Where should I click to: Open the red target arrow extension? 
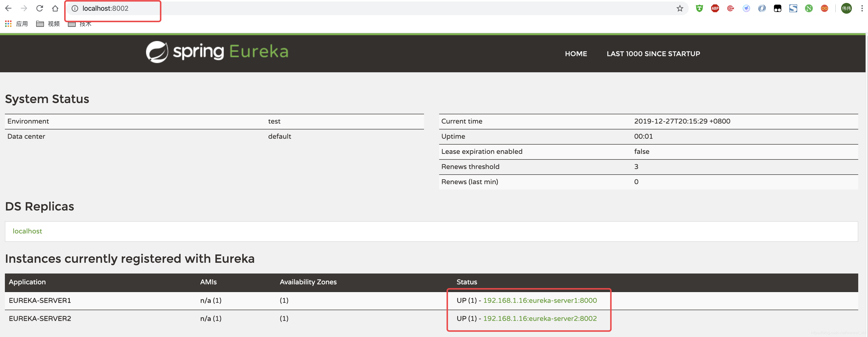[x=730, y=8]
